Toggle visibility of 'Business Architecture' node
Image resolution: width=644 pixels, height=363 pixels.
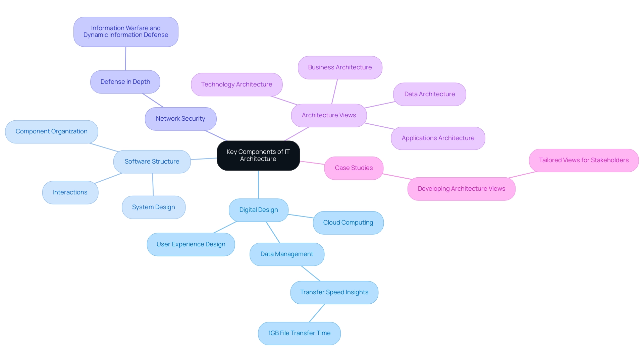[x=340, y=67]
